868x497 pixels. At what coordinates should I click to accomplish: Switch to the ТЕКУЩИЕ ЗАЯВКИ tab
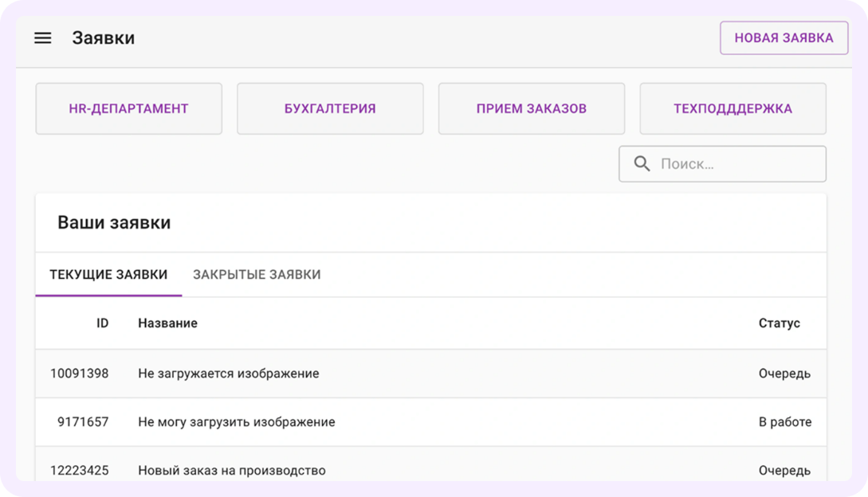[108, 274]
